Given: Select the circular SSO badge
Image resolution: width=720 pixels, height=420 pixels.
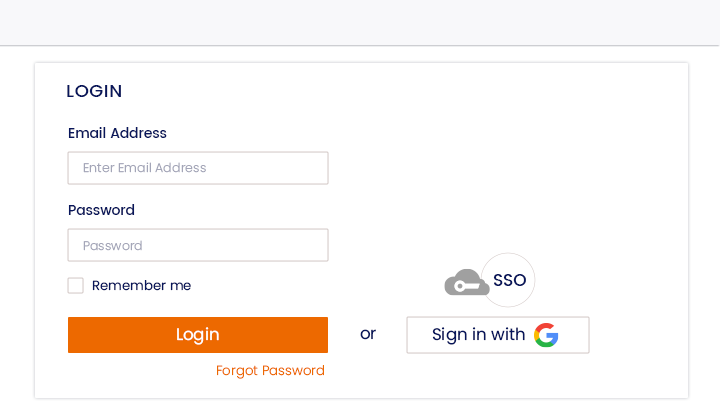Looking at the screenshot, I should click(x=508, y=280).
